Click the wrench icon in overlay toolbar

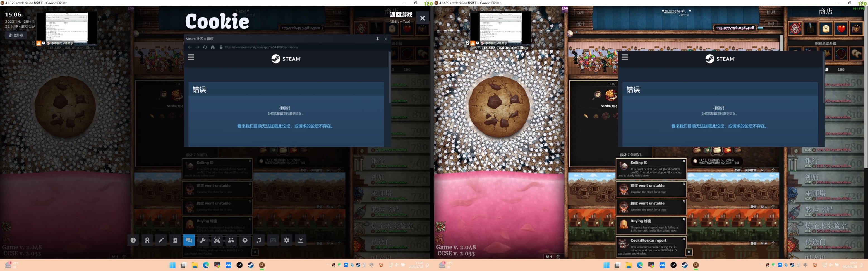(x=203, y=240)
